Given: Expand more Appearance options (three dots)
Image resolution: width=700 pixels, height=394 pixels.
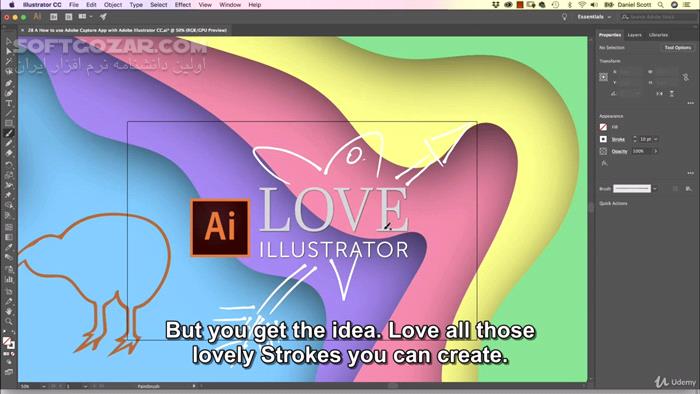Looking at the screenshot, I should (x=691, y=173).
